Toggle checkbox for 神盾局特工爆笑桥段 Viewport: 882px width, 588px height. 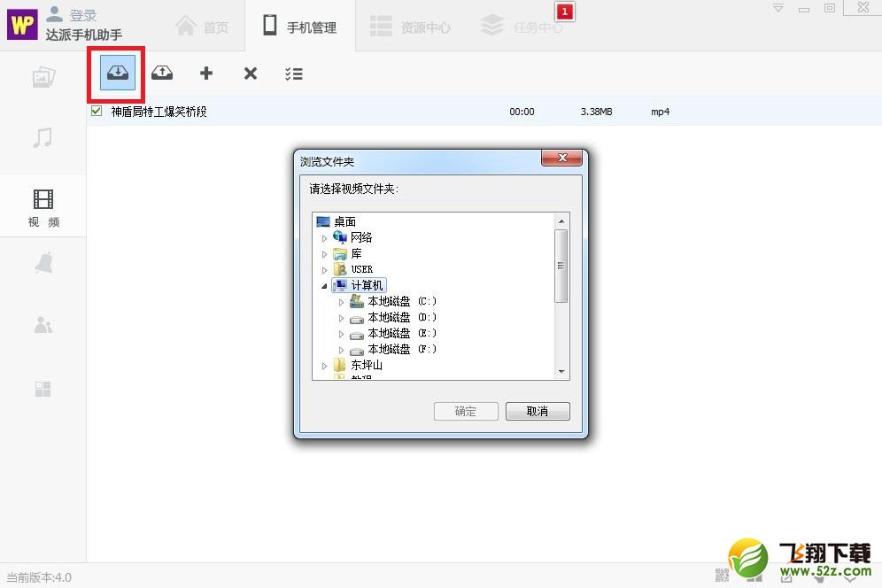point(97,111)
